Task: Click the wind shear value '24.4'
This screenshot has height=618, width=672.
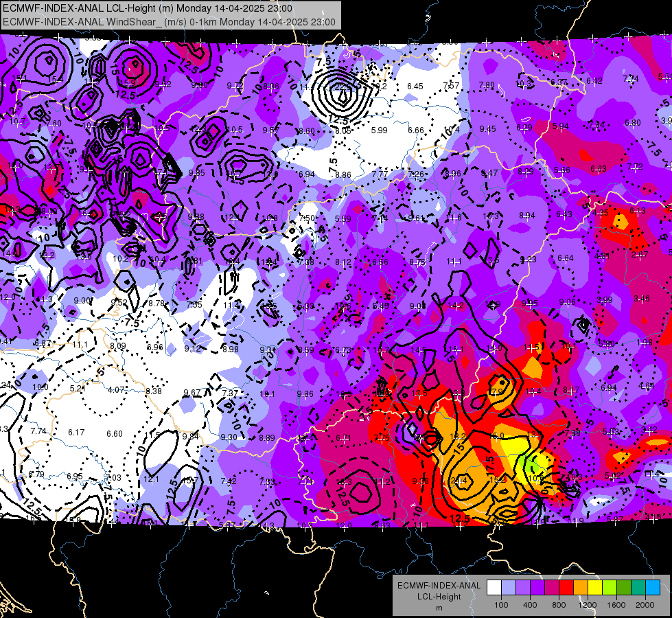Action: pyautogui.click(x=459, y=481)
